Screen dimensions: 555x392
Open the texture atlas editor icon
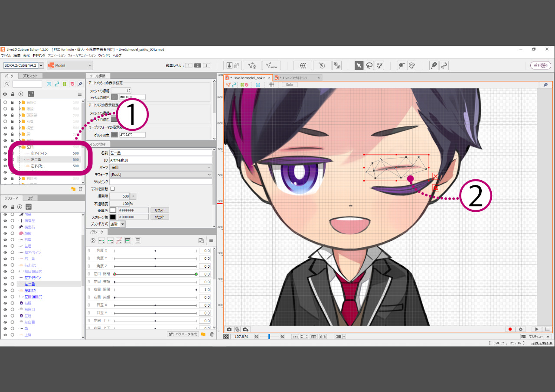tap(233, 65)
